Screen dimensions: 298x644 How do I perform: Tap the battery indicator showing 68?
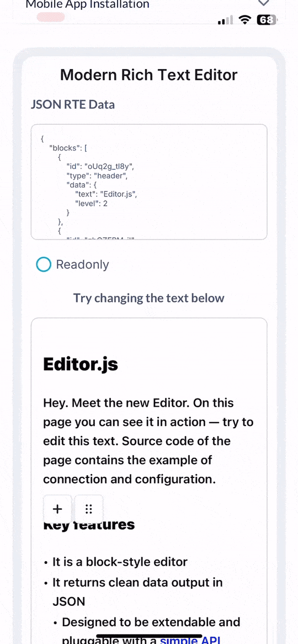tap(267, 20)
